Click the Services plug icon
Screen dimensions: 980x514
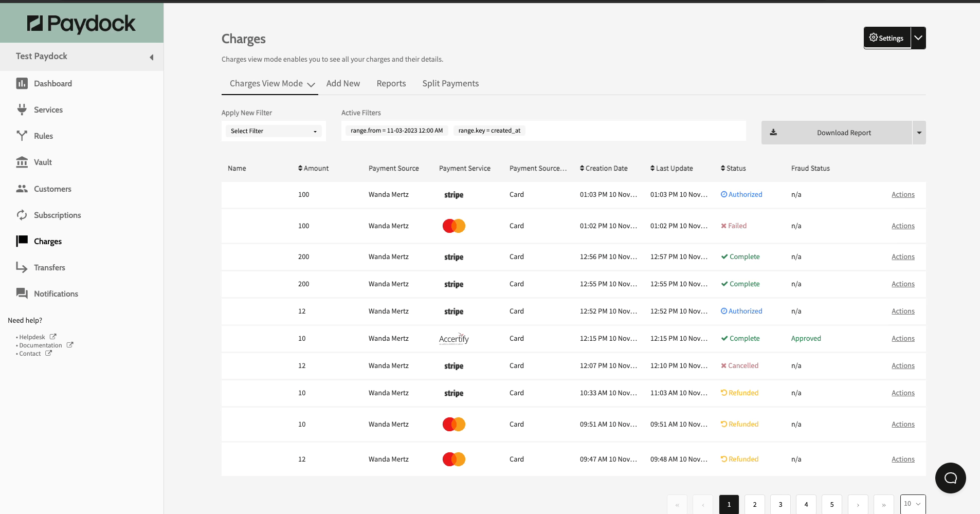[x=22, y=109]
